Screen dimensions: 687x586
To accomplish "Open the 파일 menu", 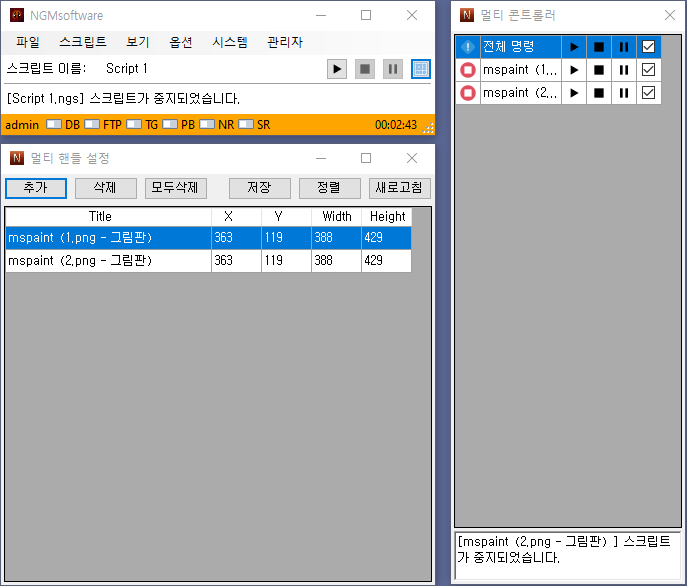I will (x=28, y=43).
